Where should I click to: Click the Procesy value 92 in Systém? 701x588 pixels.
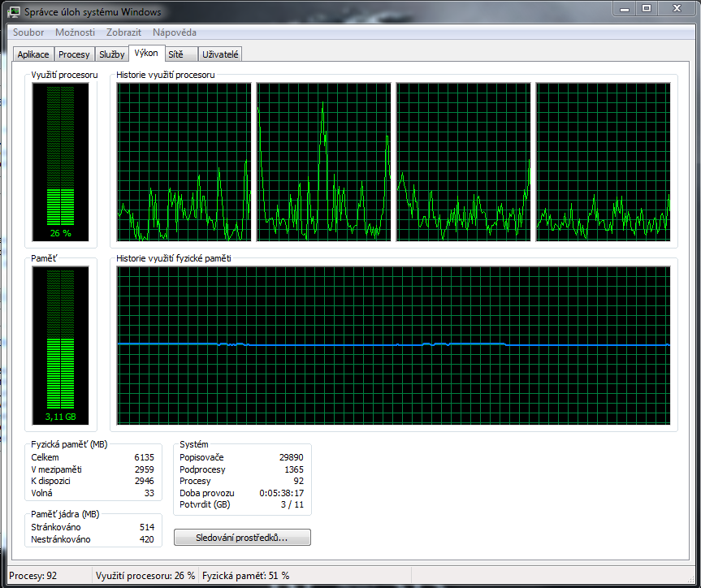tap(299, 481)
